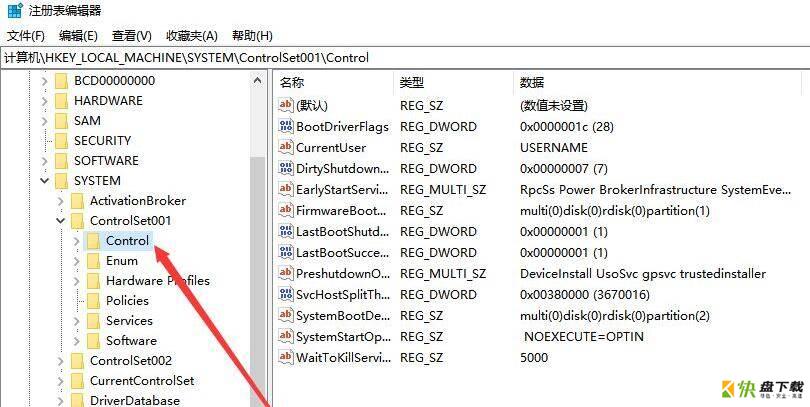This screenshot has width=810, height=407.
Task: Click the registry path address bar
Action: 405,57
